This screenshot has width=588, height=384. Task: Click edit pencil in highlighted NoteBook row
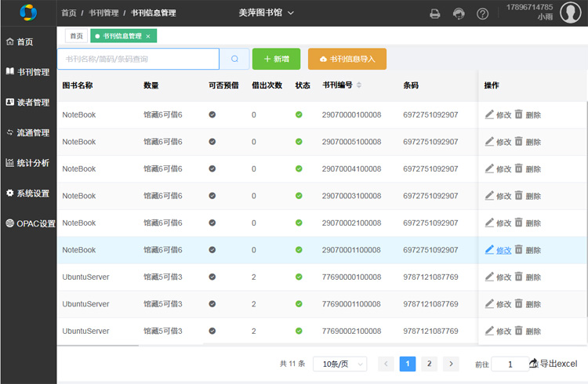(x=490, y=250)
